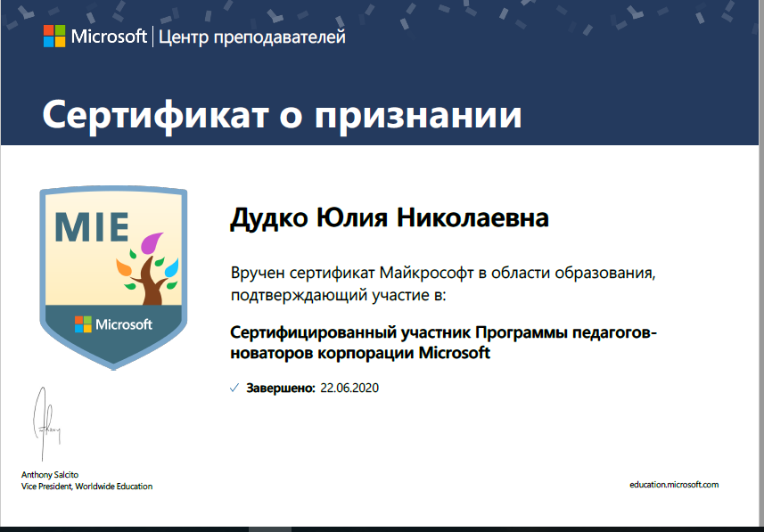Click the 'MIE' letters on the badge

click(x=92, y=227)
